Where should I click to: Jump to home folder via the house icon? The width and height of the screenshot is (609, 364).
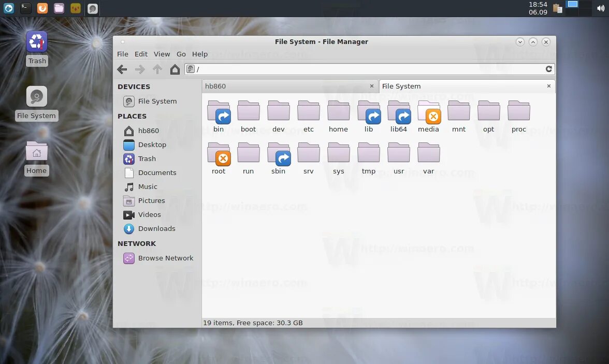(175, 69)
